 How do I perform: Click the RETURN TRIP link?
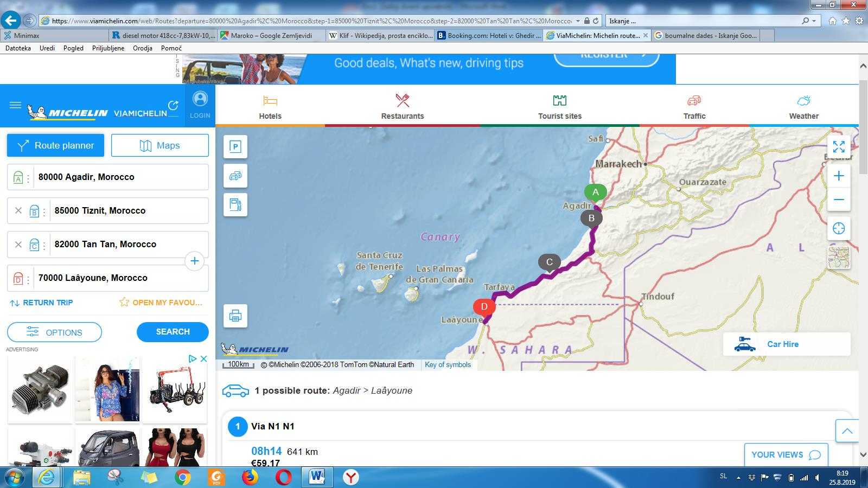pos(42,303)
